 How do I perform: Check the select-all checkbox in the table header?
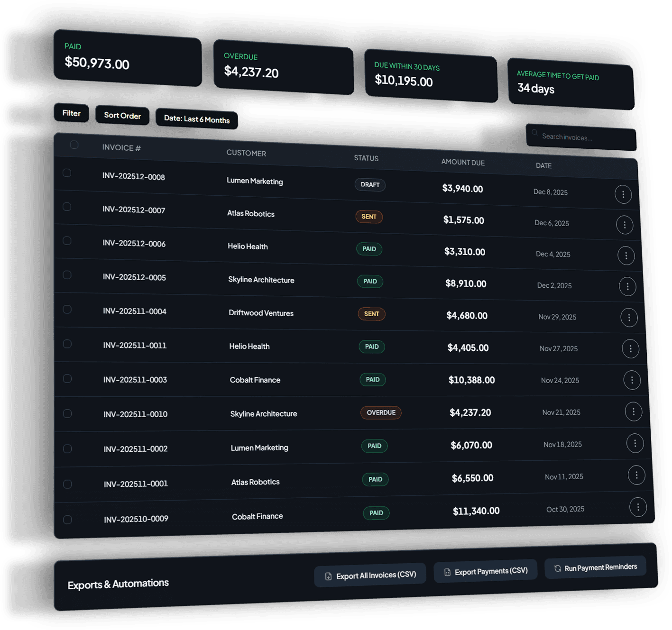(74, 145)
